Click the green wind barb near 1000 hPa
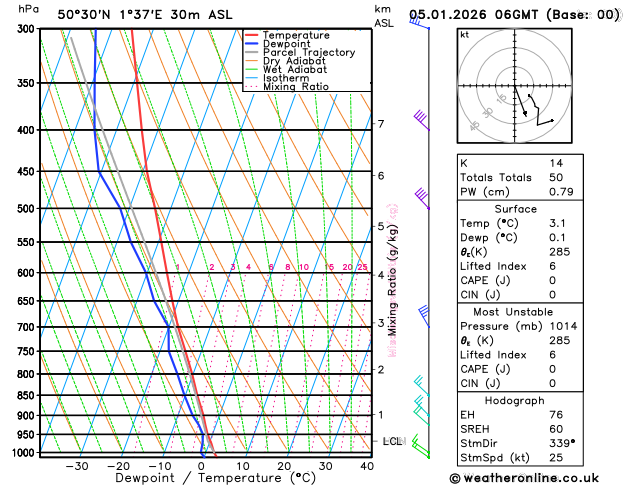629x486 pixels. [421, 447]
